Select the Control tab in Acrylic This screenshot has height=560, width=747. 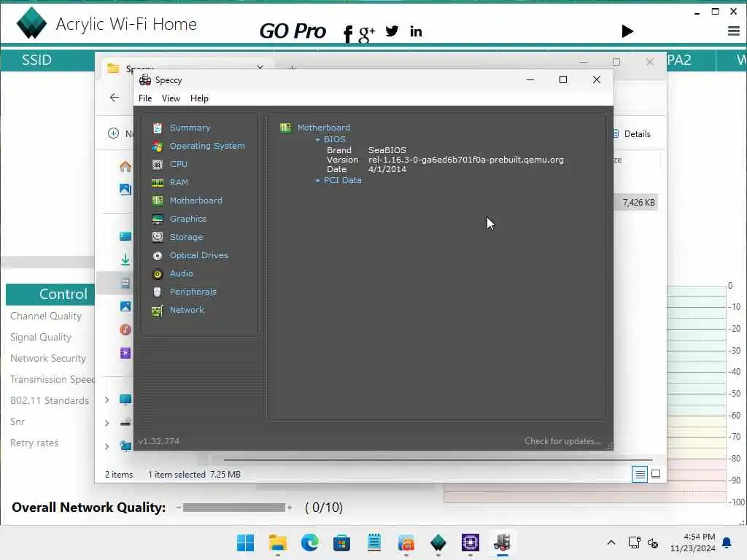pyautogui.click(x=50, y=295)
